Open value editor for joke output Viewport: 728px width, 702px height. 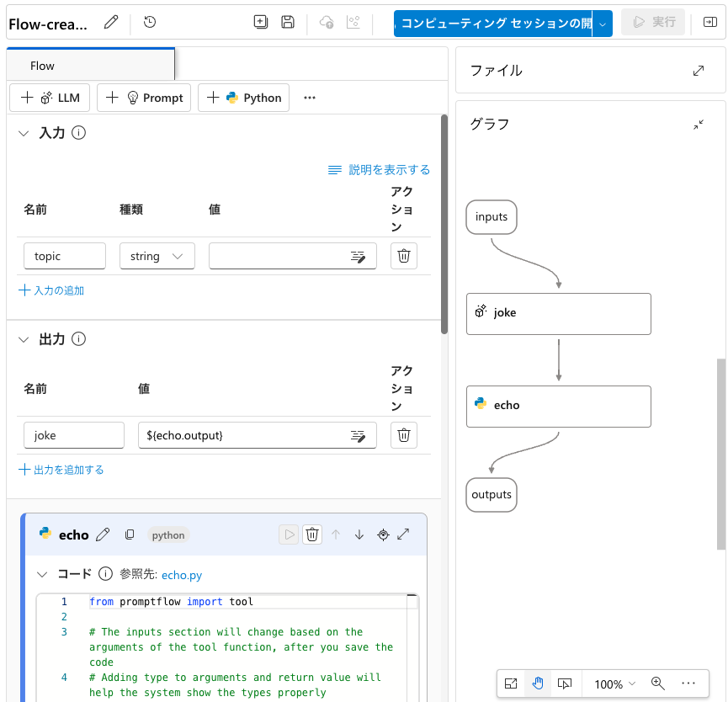click(358, 435)
